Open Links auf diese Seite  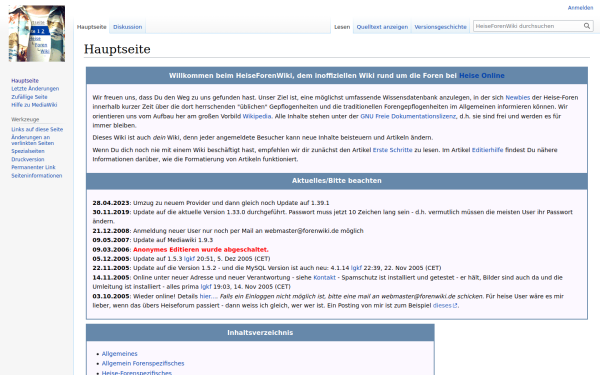click(37, 129)
